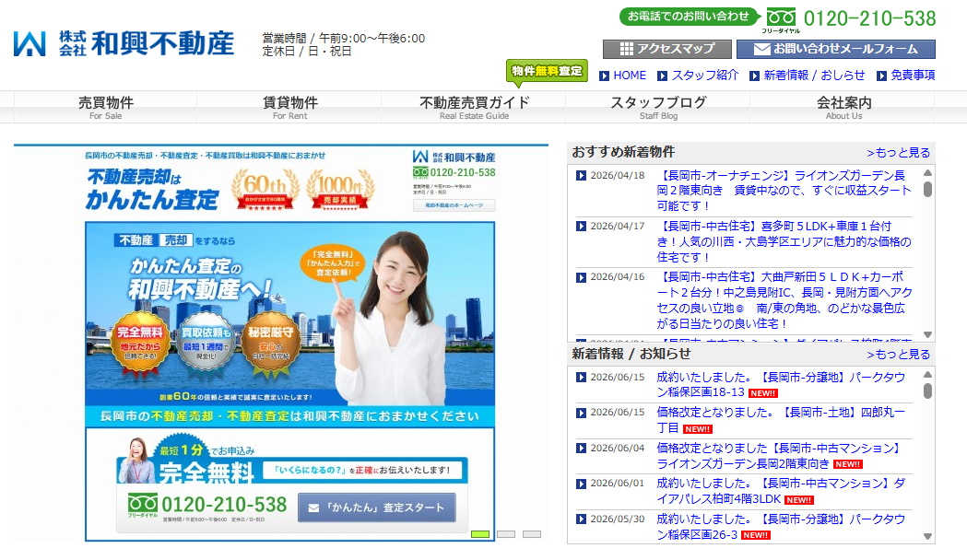Select 売買物件 For Sale menu
Screen dimensions: 967x560
[x=105, y=107]
